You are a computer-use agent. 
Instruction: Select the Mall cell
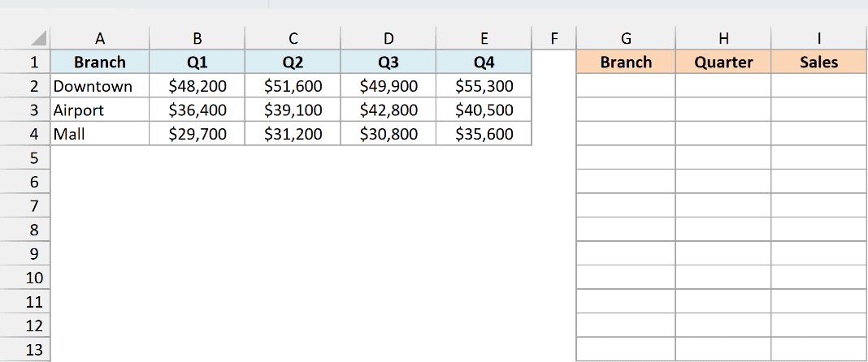100,134
